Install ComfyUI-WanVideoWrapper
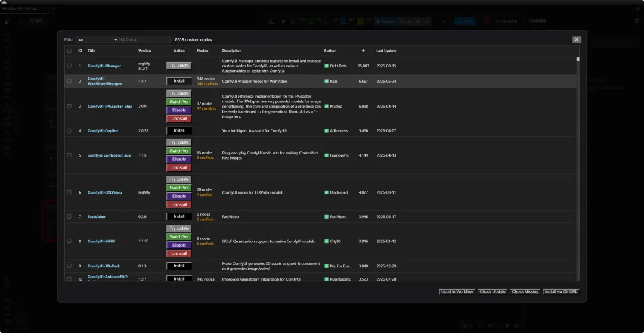Viewport: 644px width, 333px height. click(x=179, y=81)
